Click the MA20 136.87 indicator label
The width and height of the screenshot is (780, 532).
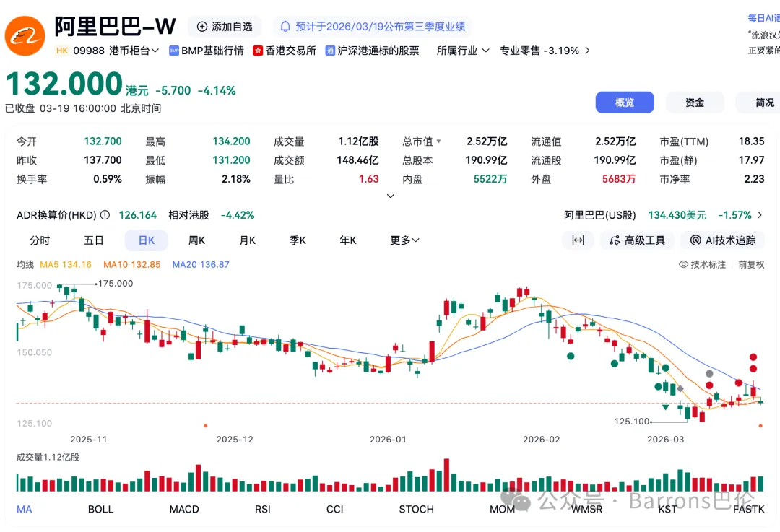tap(201, 264)
